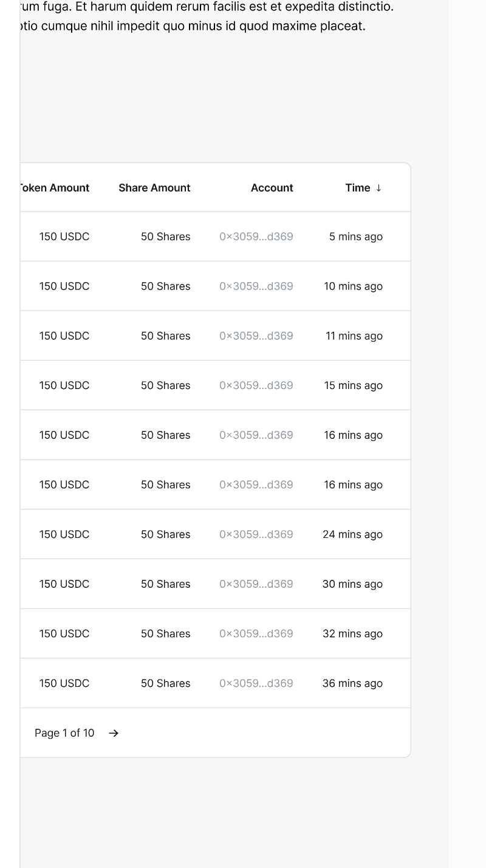Select account 0x3059...d369 in the 36 mins ago row
The width and height of the screenshot is (486, 868).
point(256,683)
